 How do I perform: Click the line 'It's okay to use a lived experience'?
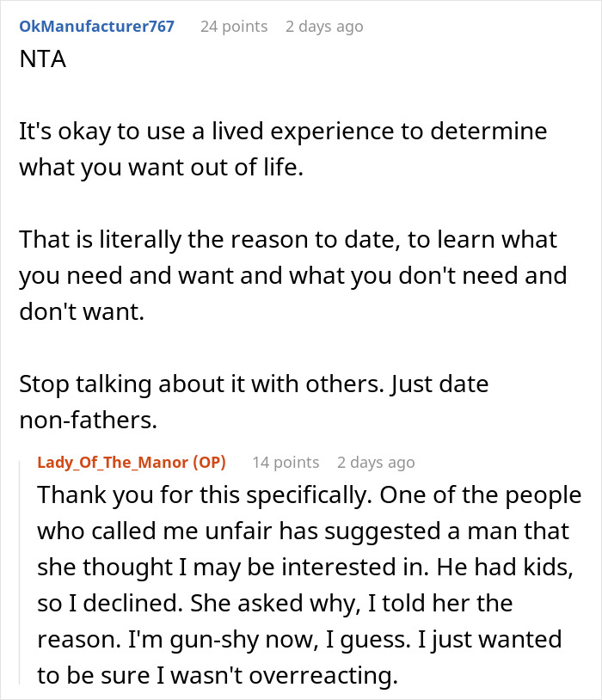tap(283, 133)
